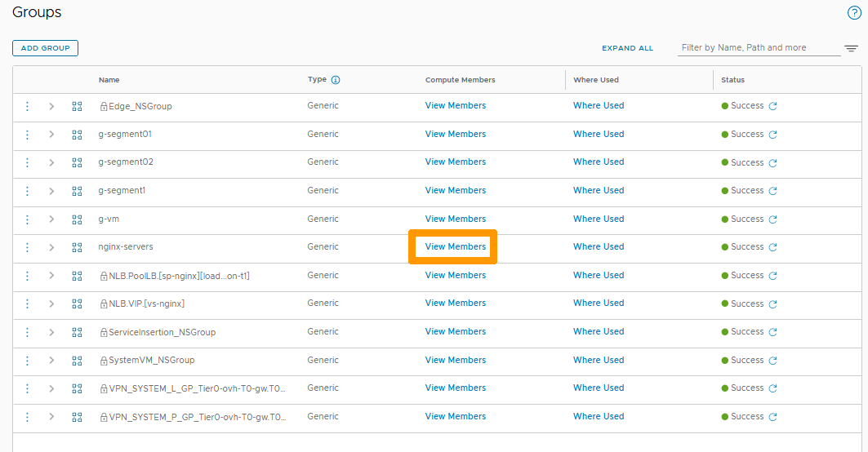868x452 pixels.
Task: Expand the Edge_NSGroup row
Action: click(51, 106)
